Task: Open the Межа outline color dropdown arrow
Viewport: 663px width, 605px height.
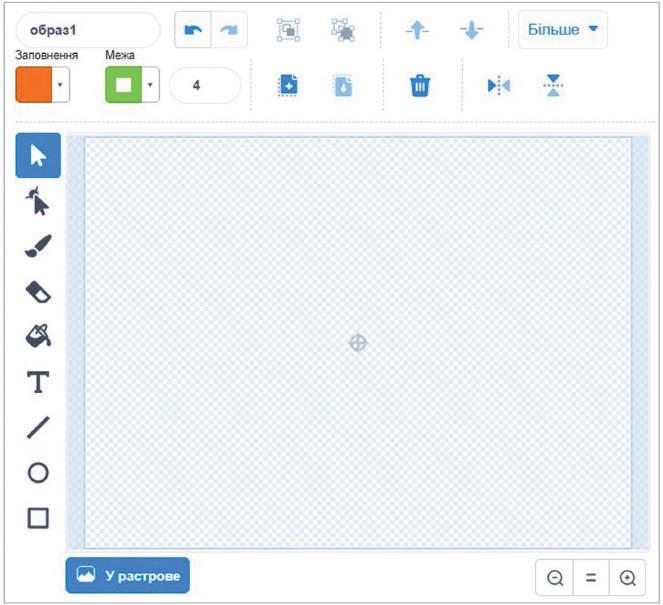Action: coord(150,85)
